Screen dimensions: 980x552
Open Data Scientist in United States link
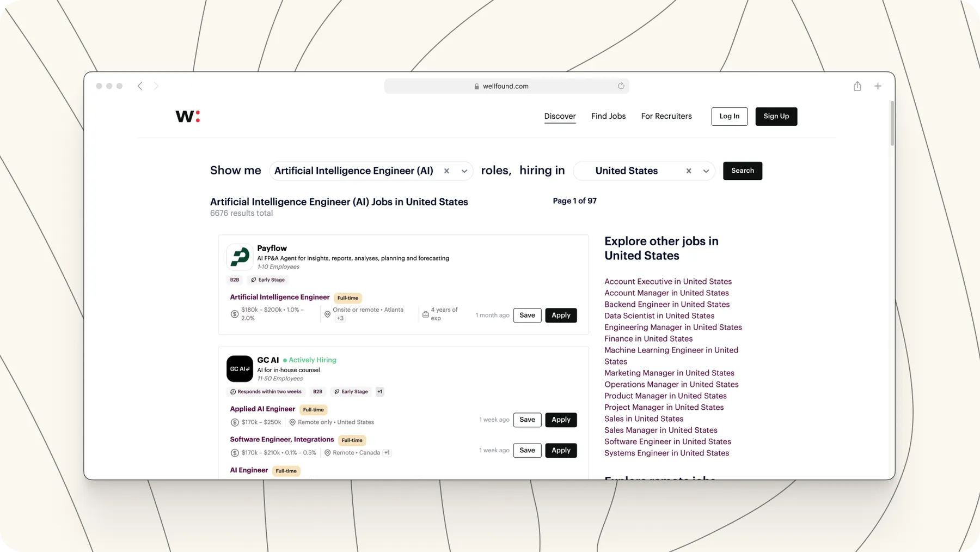tap(659, 316)
